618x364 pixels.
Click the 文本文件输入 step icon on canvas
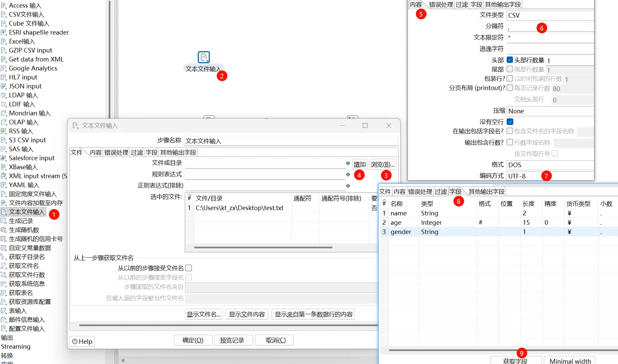click(x=203, y=57)
